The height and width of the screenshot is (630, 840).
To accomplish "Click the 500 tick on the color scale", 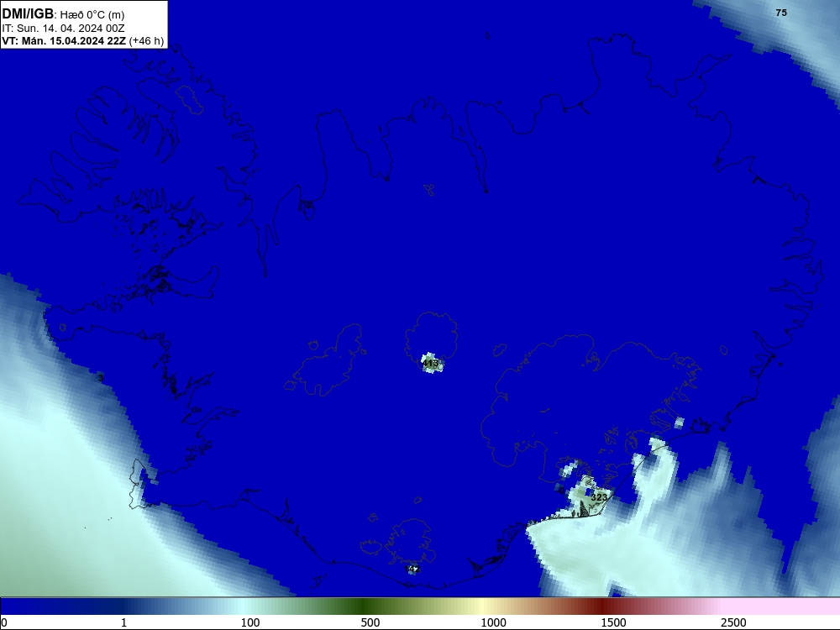I will (370, 622).
